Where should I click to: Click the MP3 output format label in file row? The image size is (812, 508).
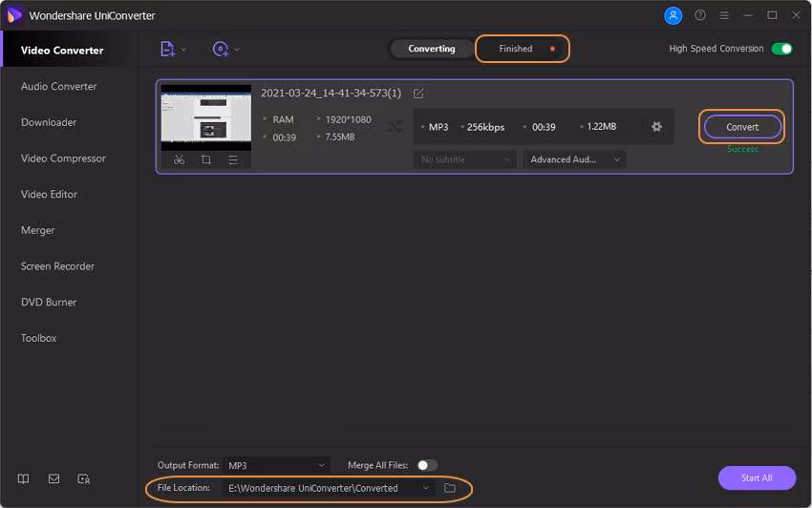coord(438,127)
